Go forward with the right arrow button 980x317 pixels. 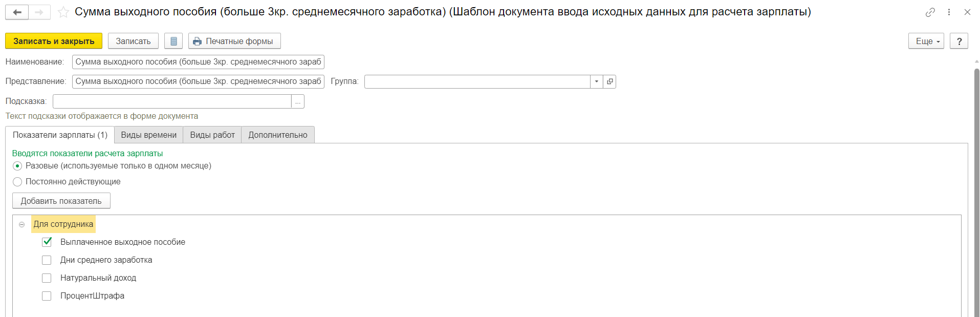click(39, 12)
